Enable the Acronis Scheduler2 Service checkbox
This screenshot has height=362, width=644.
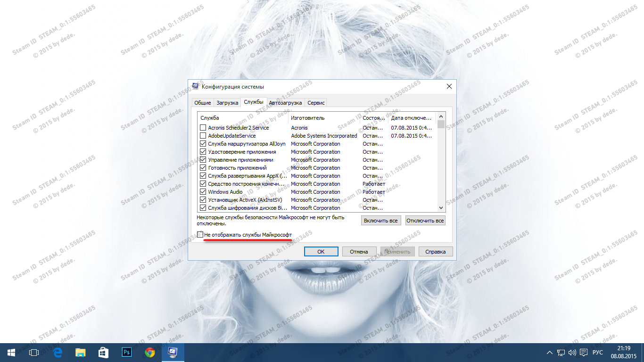pyautogui.click(x=203, y=128)
